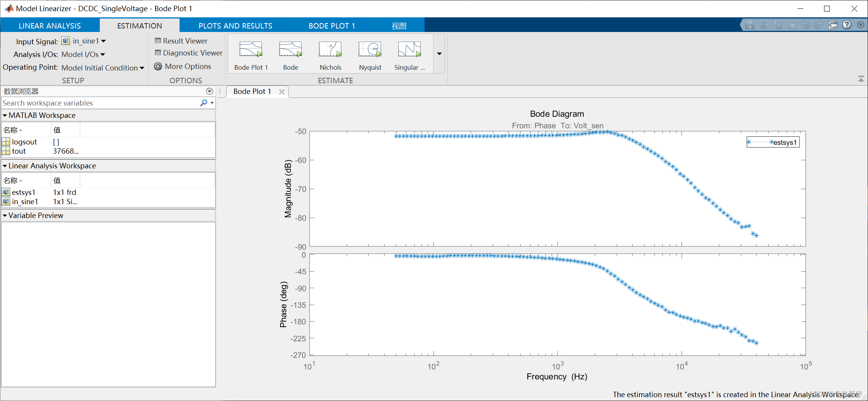
Task: Click the MATLAB logo in title bar
Action: [x=8, y=8]
